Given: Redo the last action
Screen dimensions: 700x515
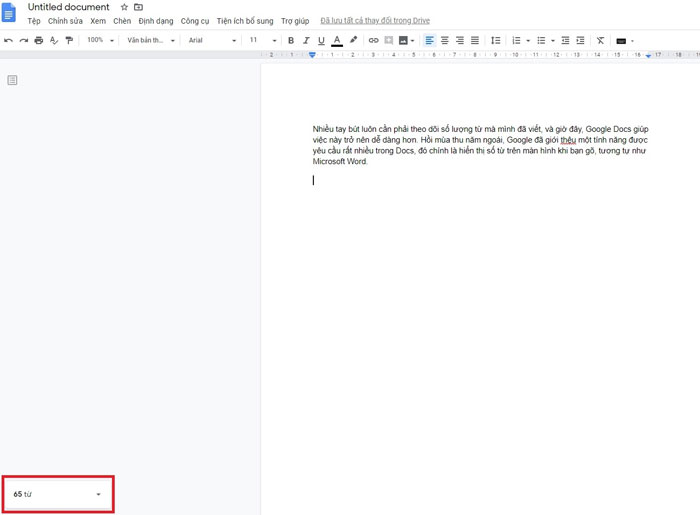Looking at the screenshot, I should tap(24, 41).
